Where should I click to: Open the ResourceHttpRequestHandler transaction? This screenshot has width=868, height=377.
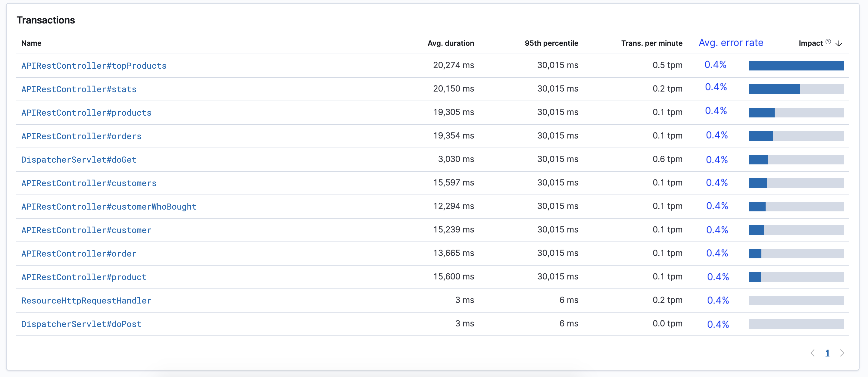coord(86,300)
